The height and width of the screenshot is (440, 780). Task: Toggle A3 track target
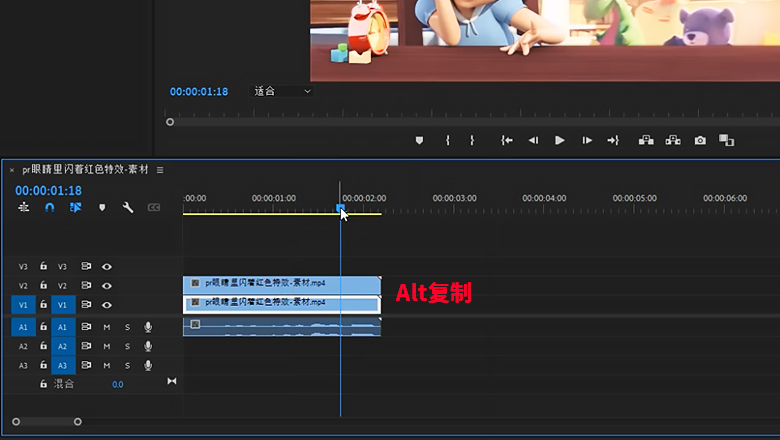63,365
